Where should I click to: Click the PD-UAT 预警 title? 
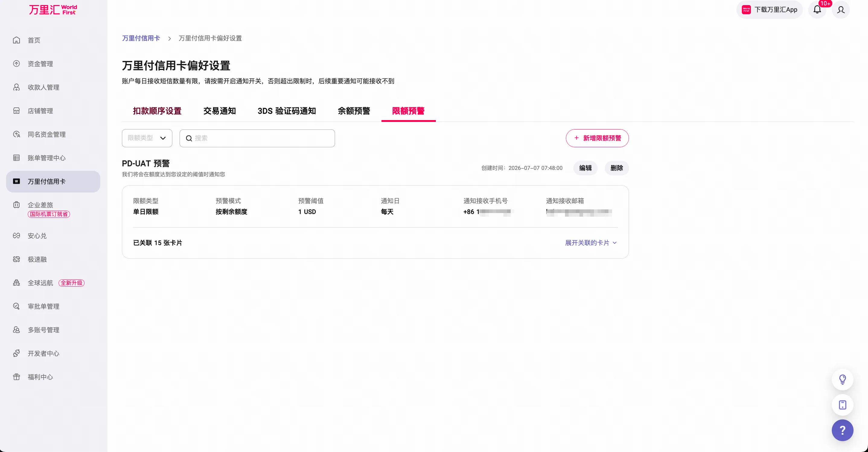pos(145,164)
